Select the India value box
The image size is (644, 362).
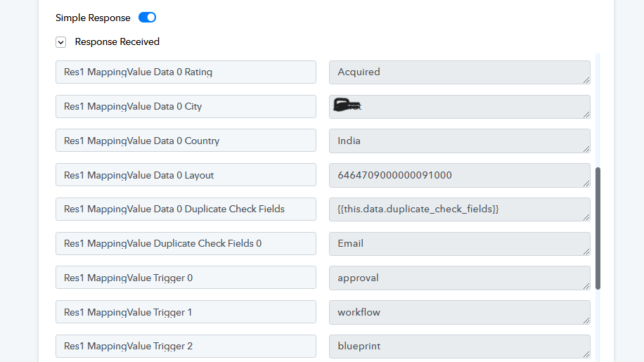(460, 141)
